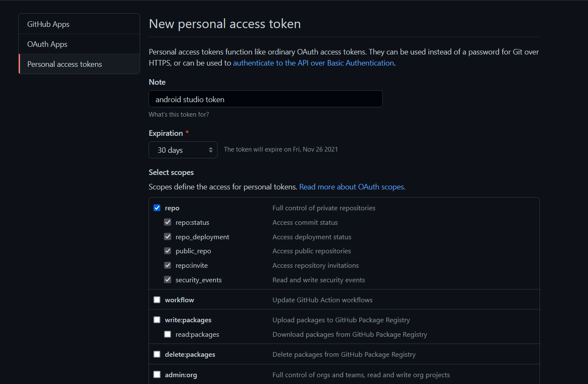This screenshot has height=384, width=588.
Task: Open Read more about OAuth scopes link
Action: tap(352, 187)
